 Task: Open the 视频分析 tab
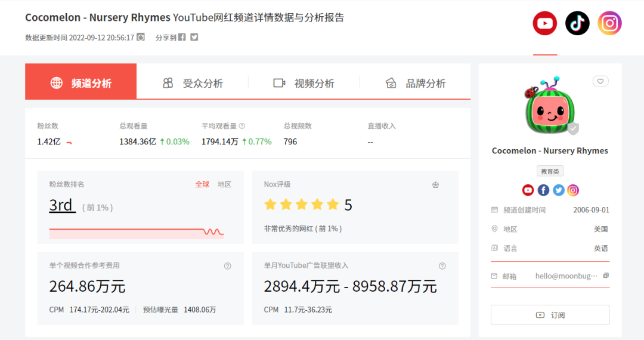tap(304, 83)
